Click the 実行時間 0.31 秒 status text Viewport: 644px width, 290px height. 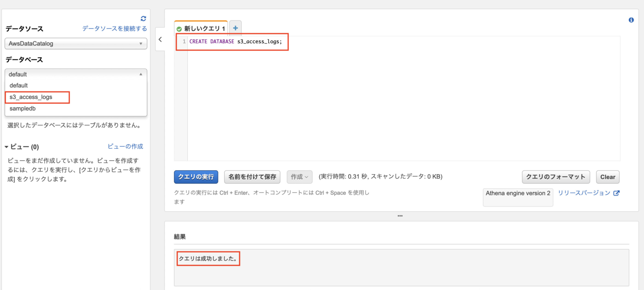pos(380,177)
